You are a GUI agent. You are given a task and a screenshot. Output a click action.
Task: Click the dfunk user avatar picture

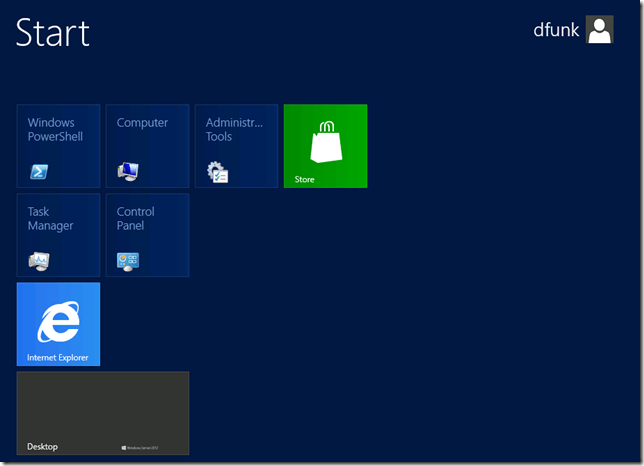[x=599, y=30]
